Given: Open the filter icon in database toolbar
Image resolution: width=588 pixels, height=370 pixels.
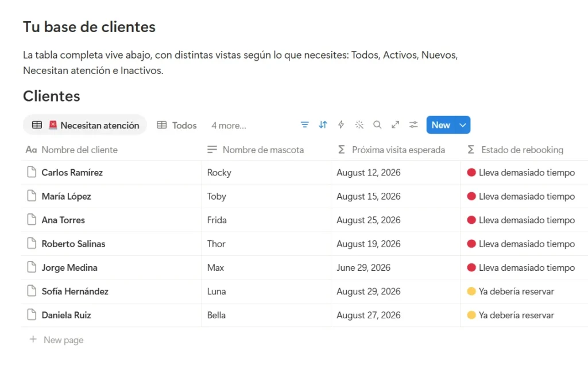Looking at the screenshot, I should coord(304,124).
